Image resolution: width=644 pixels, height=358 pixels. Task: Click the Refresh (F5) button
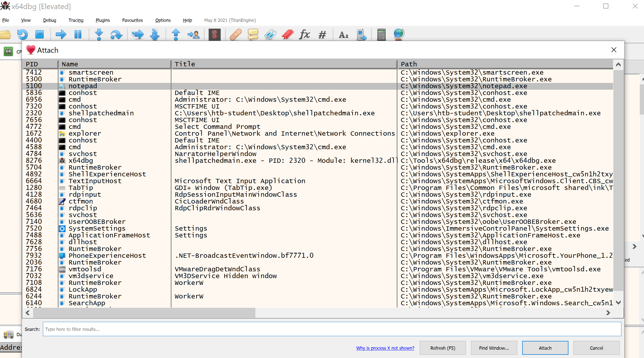pos(443,348)
